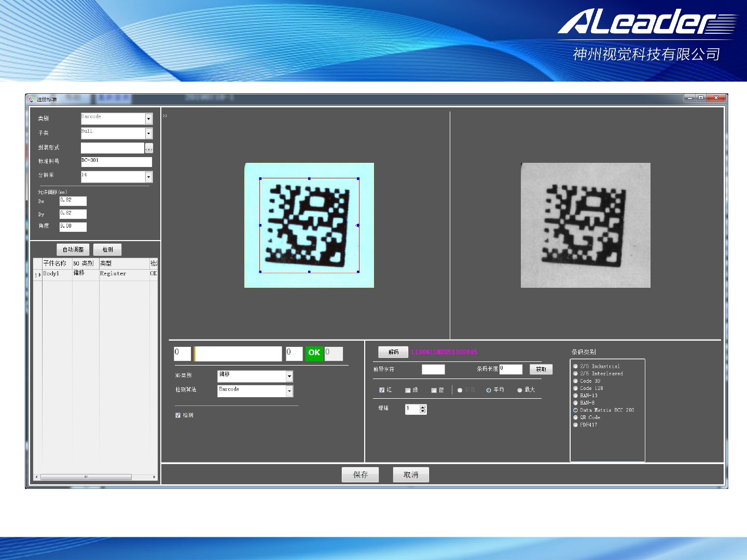Open the 子类 Null dropdown
747x560 pixels.
click(148, 133)
